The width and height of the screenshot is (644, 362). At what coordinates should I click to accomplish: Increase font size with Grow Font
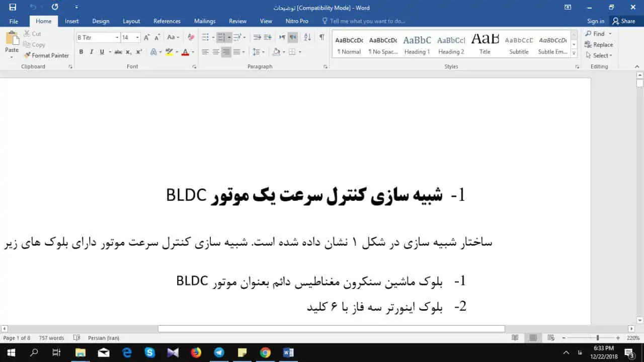pyautogui.click(x=147, y=37)
